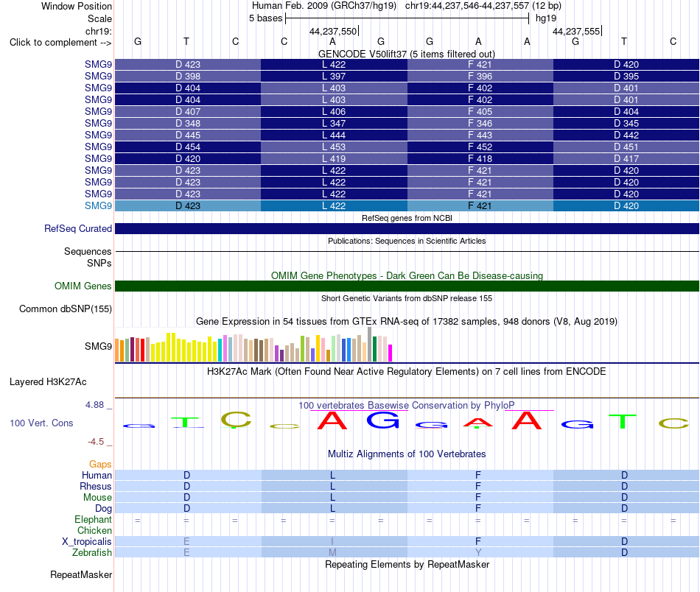Click the RepeatMasker track label
Viewport: 700px width, 592px height.
pos(81,574)
